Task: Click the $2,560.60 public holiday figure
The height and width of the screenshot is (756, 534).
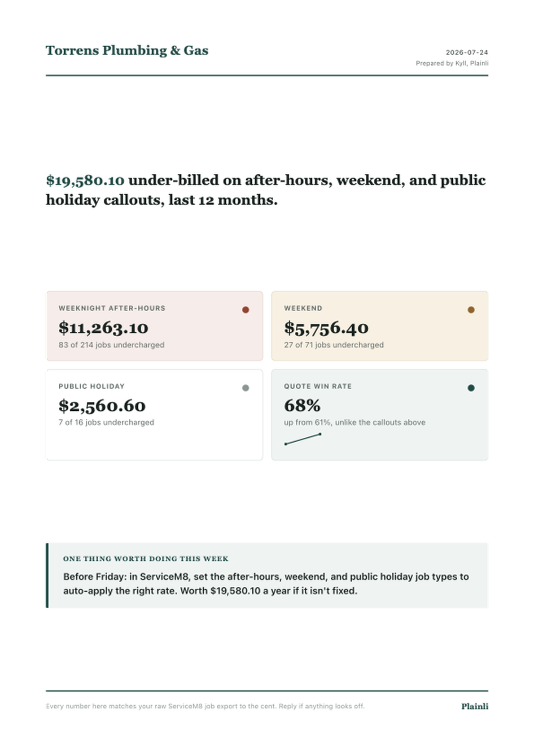Action: click(102, 406)
